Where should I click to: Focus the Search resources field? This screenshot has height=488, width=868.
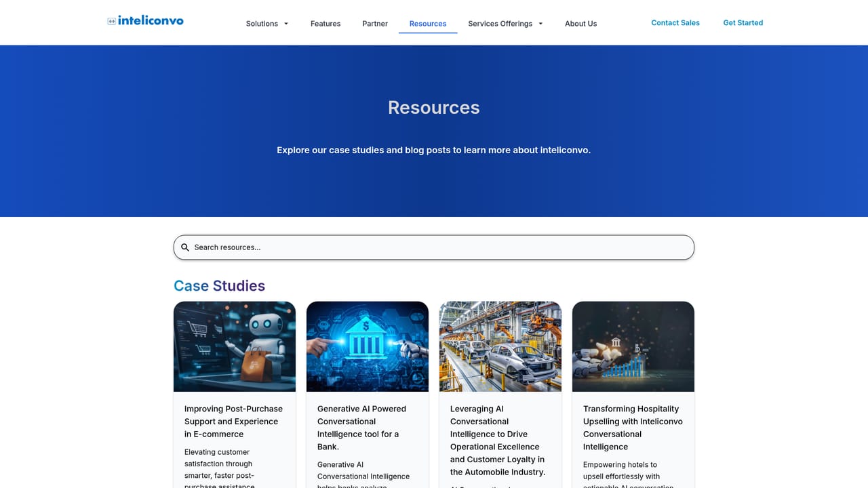click(434, 247)
